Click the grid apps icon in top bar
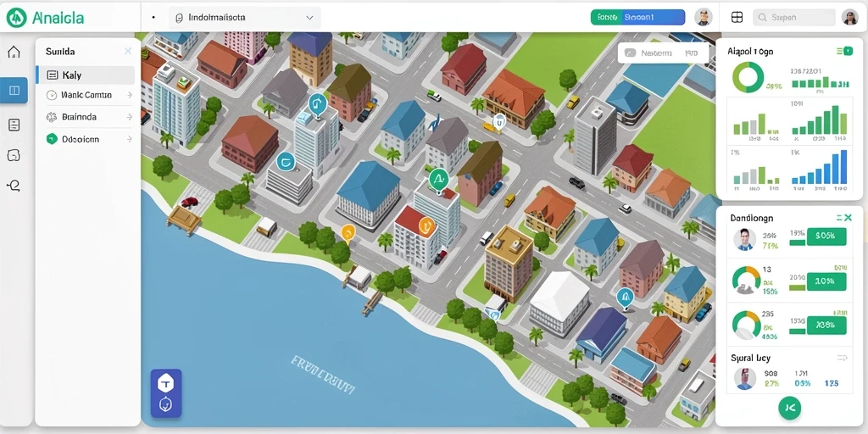868x434 pixels. 737,18
